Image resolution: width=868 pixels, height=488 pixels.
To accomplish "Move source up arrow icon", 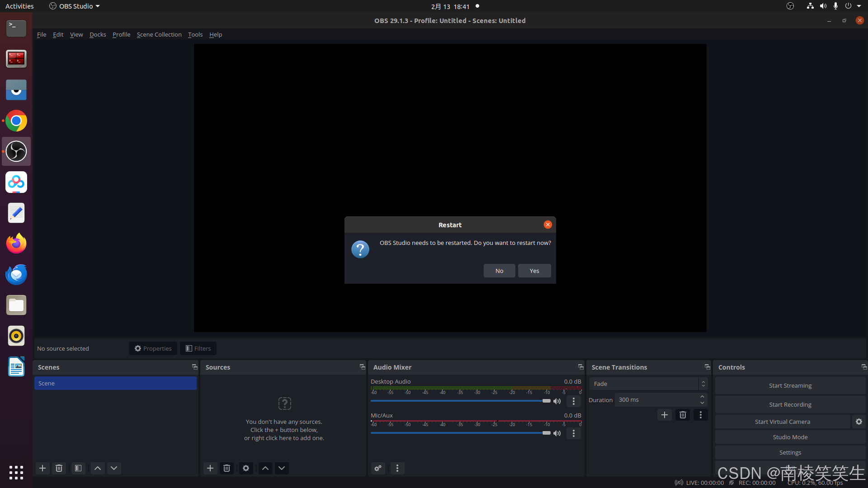I will 265,468.
